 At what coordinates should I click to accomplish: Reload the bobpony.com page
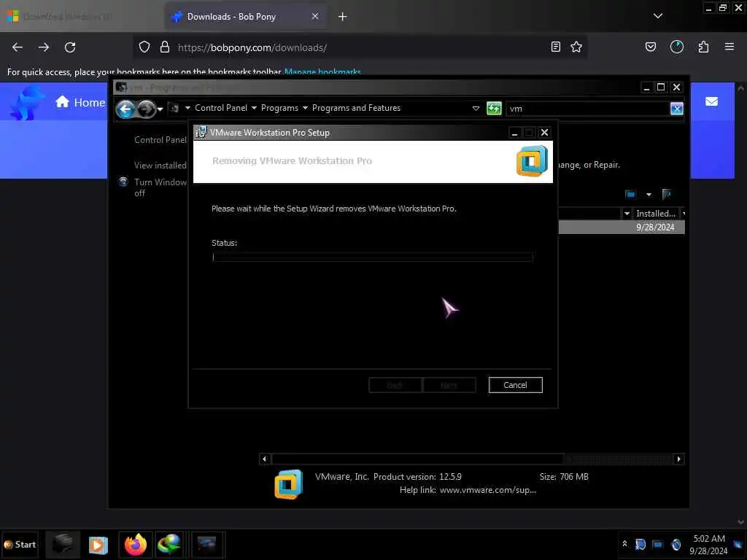click(70, 47)
